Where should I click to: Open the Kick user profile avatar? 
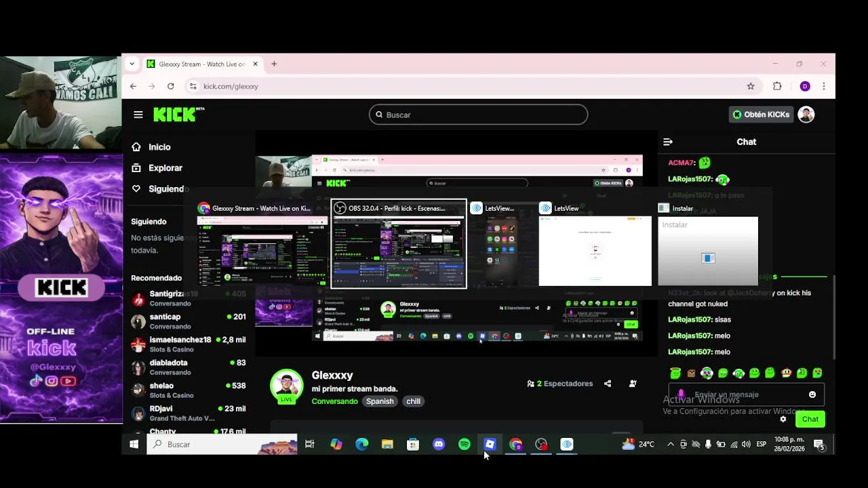[806, 115]
